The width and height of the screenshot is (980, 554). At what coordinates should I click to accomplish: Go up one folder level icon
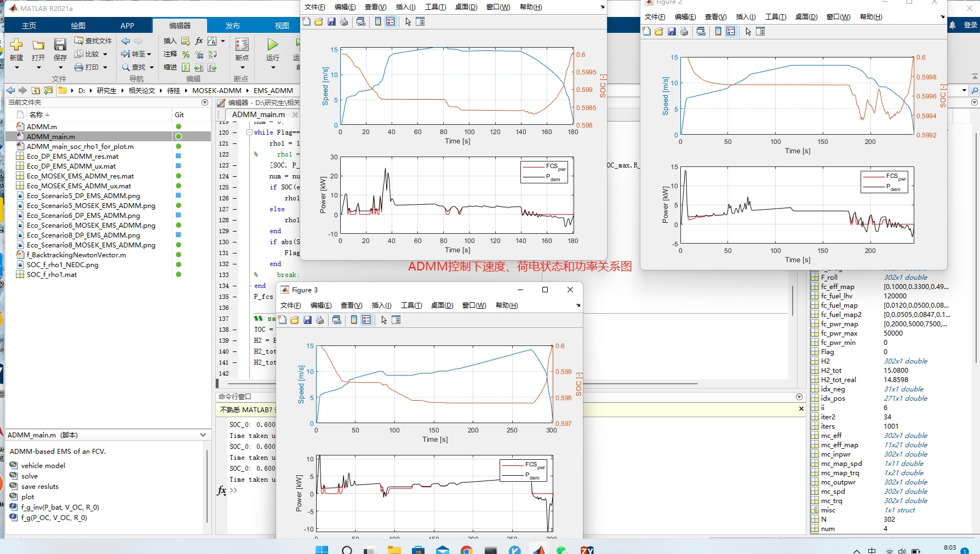[36, 91]
